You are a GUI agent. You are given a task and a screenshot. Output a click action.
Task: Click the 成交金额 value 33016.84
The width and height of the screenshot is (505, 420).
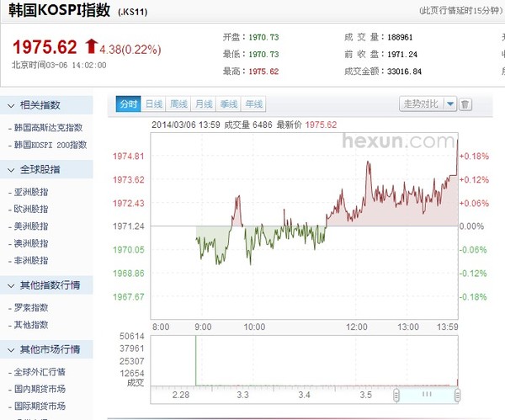pos(404,72)
